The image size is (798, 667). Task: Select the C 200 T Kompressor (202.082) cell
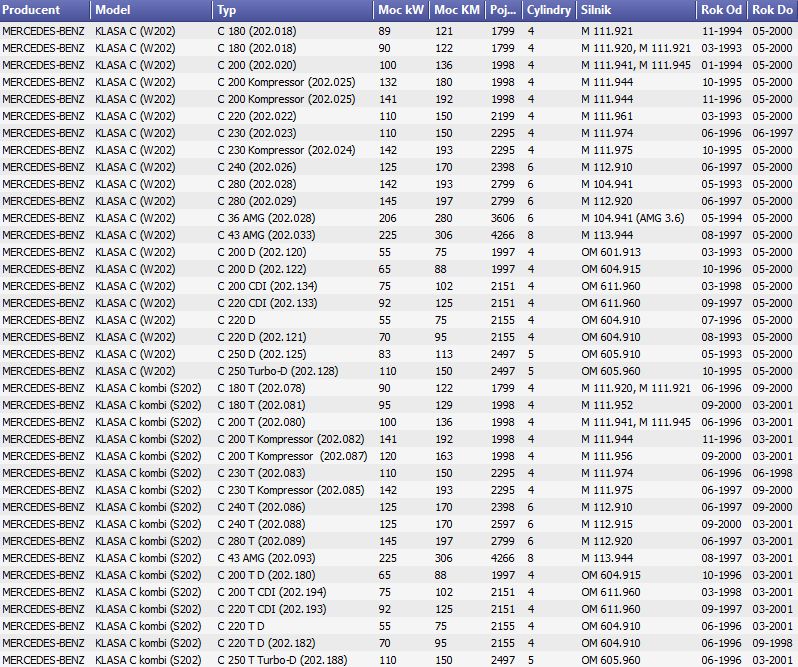291,439
